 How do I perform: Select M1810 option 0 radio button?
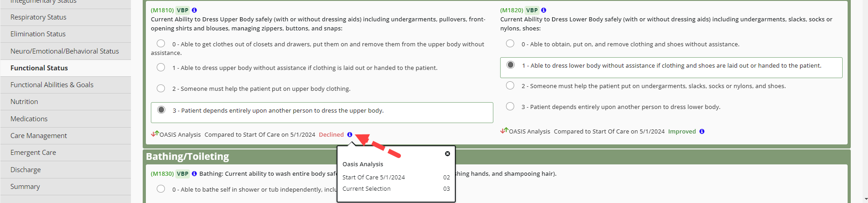point(161,44)
